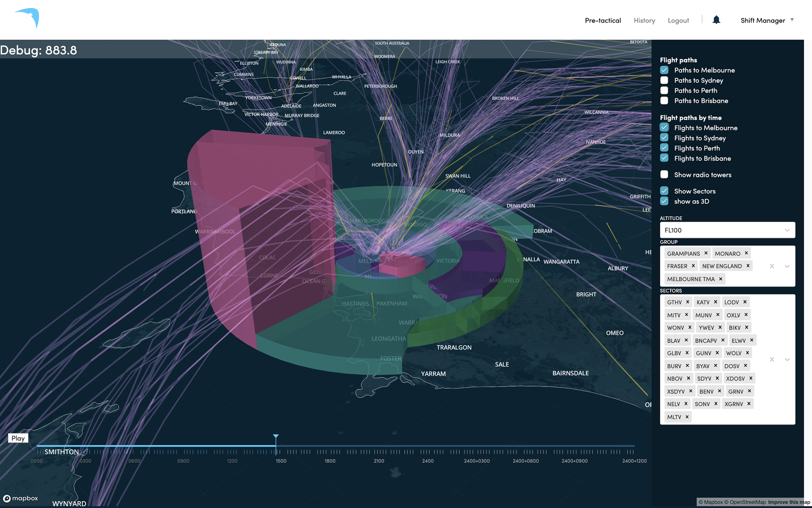The image size is (812, 508).
Task: Enable Paths to Perth
Action: point(664,91)
